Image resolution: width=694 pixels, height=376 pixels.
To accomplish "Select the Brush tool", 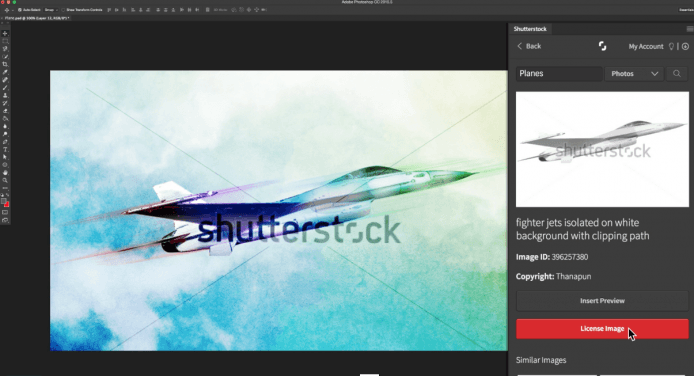I will 5,88.
